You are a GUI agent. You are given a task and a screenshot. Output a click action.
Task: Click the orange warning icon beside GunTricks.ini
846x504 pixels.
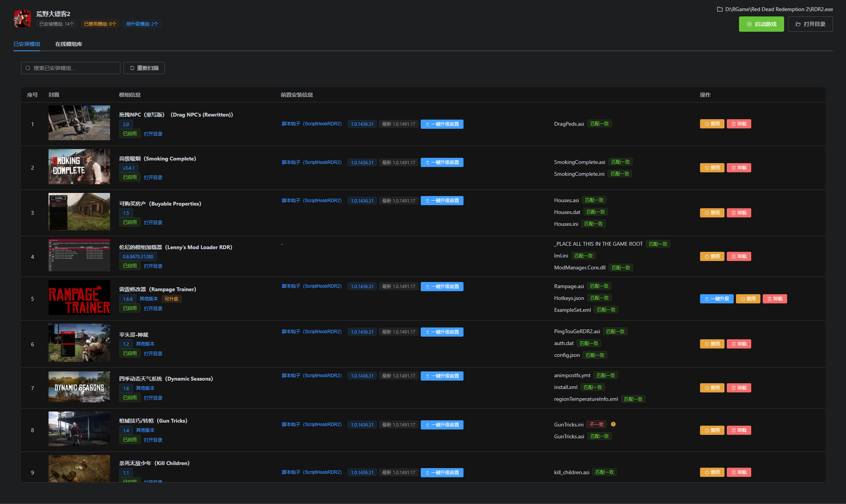pyautogui.click(x=613, y=424)
